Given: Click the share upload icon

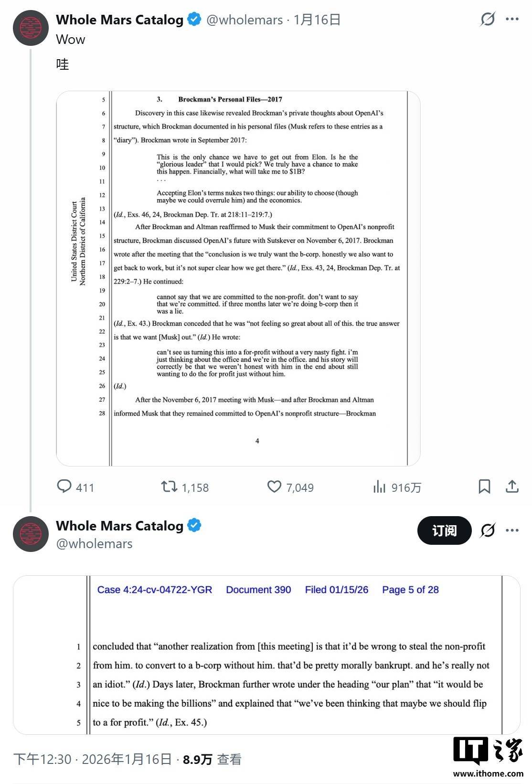Looking at the screenshot, I should point(512,487).
